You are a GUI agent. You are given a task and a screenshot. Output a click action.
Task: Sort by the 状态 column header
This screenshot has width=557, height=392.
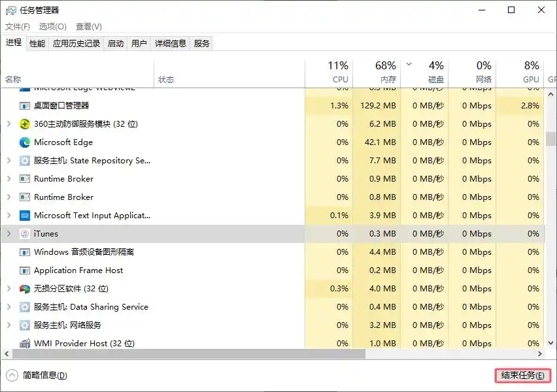tap(229, 74)
